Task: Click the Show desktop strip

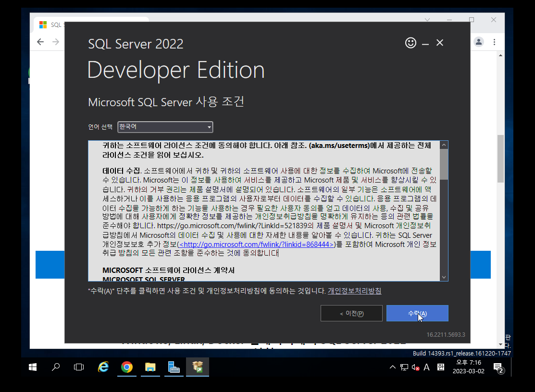Action: pyautogui.click(x=512, y=367)
